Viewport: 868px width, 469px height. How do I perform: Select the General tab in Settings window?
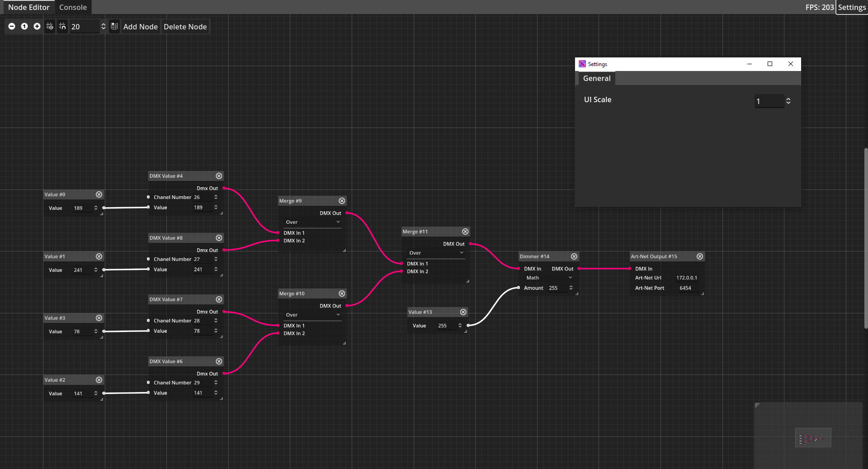[596, 78]
